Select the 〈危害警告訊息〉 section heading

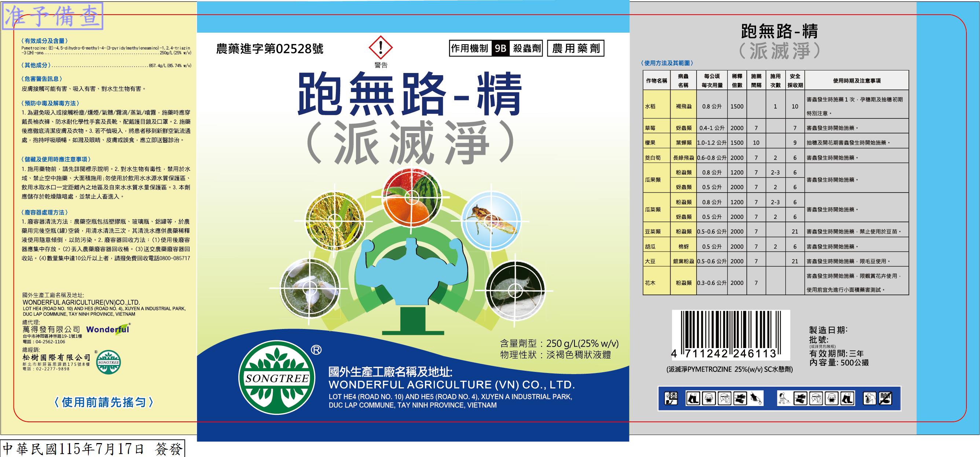[x=41, y=79]
